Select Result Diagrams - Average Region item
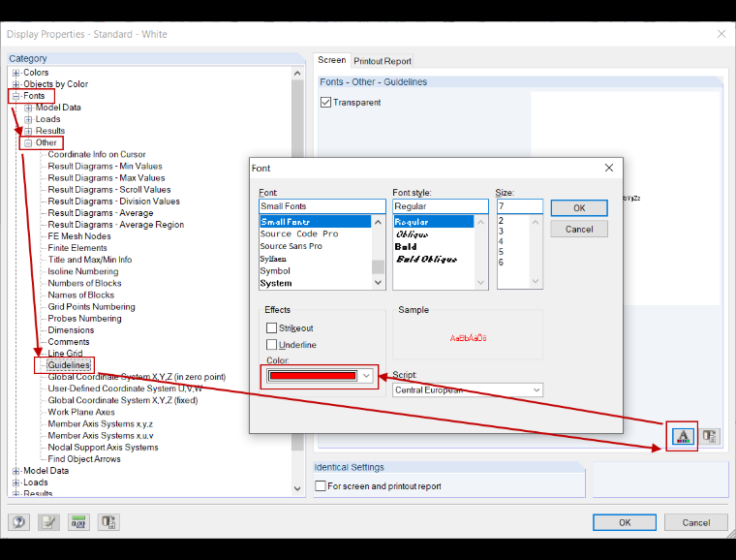This screenshot has width=736, height=560. coord(116,225)
